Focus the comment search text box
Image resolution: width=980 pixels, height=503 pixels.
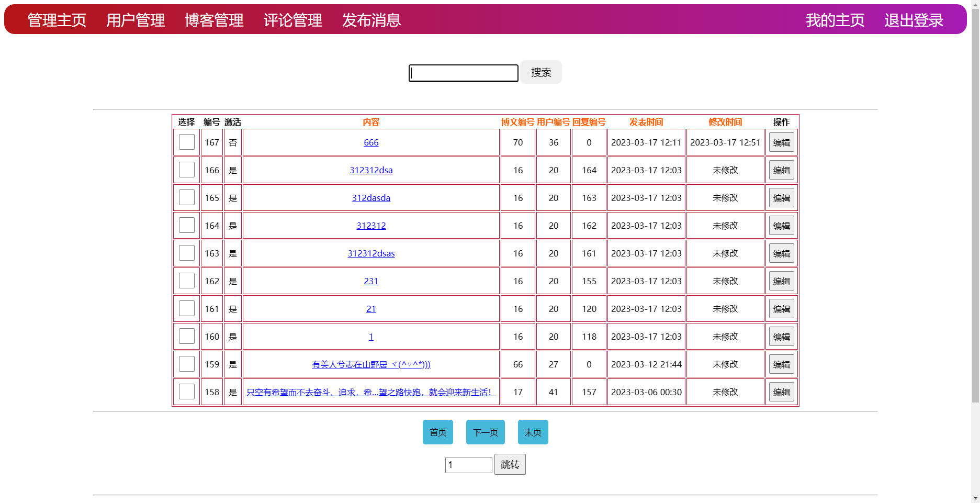(463, 73)
